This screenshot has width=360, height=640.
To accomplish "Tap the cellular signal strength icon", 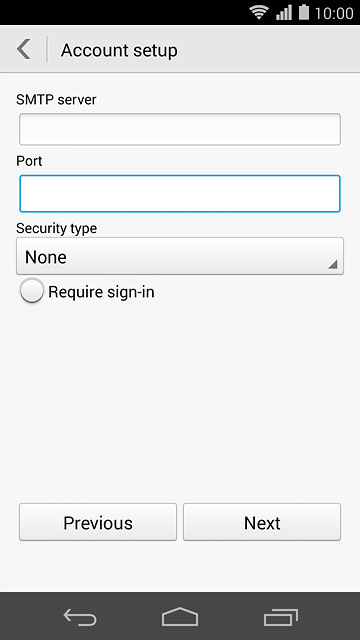I will coord(284,12).
